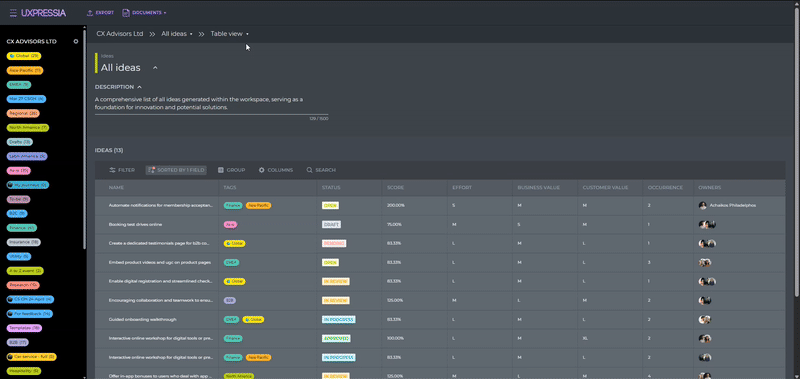This screenshot has width=800, height=379.
Task: Open the Group options
Action: coord(232,170)
